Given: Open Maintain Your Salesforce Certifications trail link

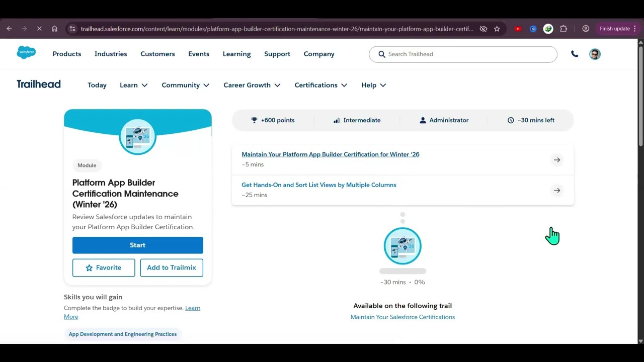Looking at the screenshot, I should [403, 317].
